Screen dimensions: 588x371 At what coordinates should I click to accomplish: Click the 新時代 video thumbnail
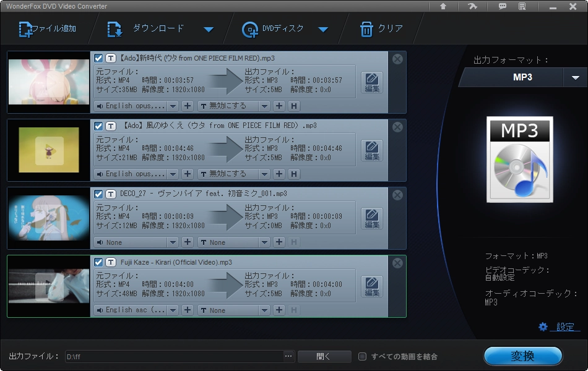(49, 82)
